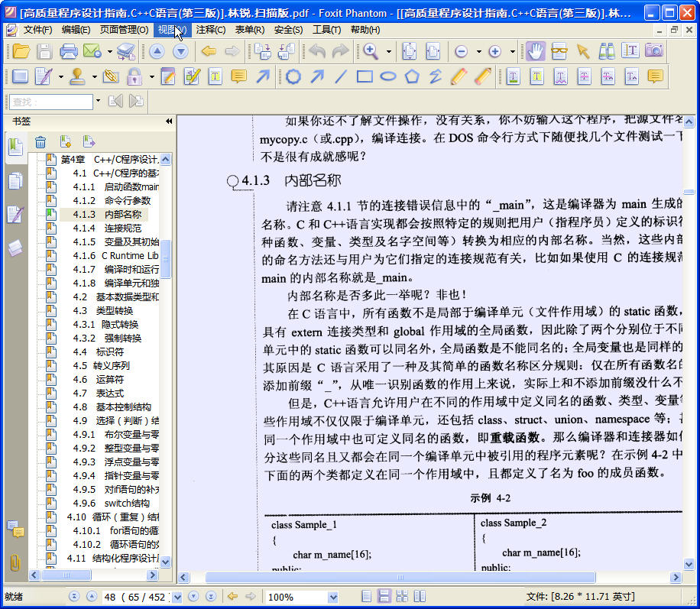This screenshot has height=609, width=700.
Task: Switch to single page layout view
Action: [366, 596]
